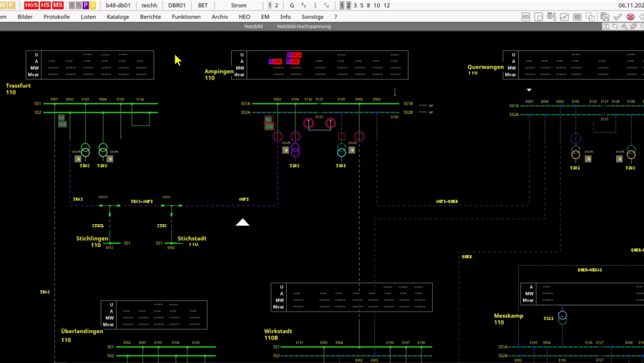644x363 pixels.
Task: Click the BET mode button
Action: 203,5
